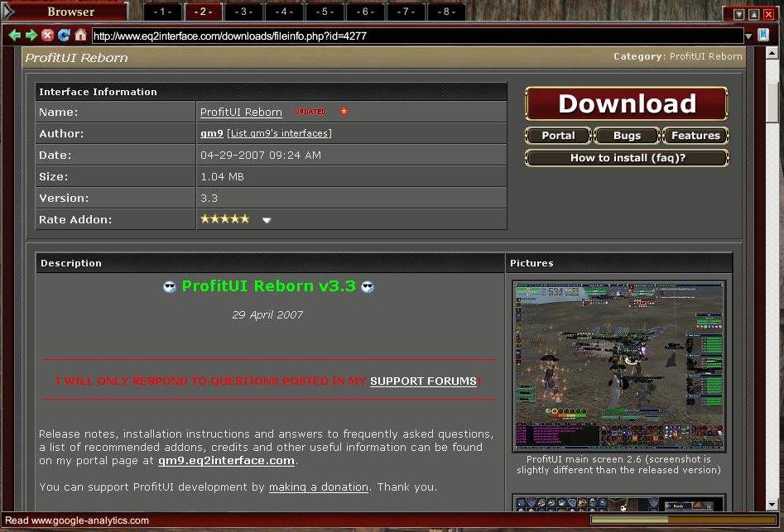Click the red UPDATED badge
The width and height of the screenshot is (784, 532).
(x=310, y=112)
